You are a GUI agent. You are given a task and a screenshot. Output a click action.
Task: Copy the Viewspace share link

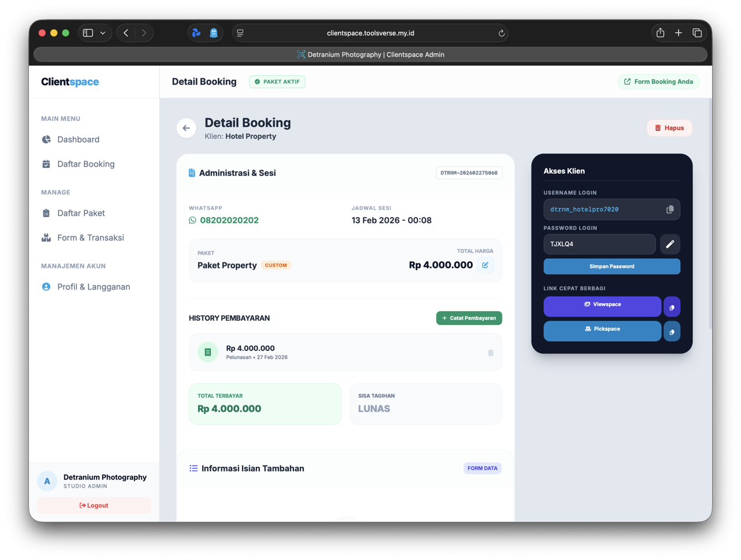tap(672, 307)
